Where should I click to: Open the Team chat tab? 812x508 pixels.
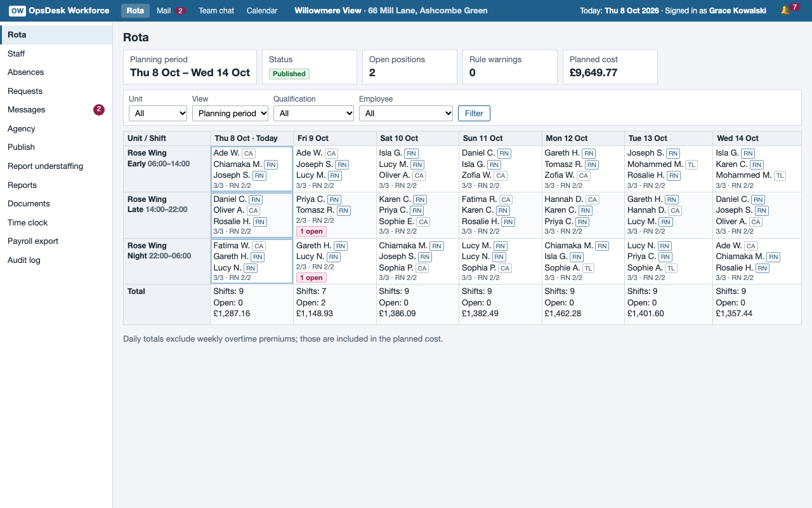point(216,10)
